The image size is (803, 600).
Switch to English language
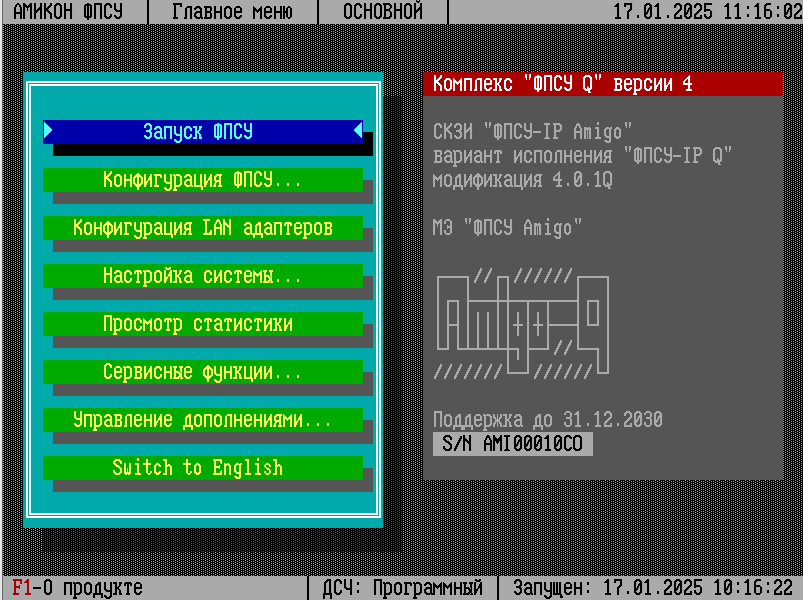coord(203,468)
